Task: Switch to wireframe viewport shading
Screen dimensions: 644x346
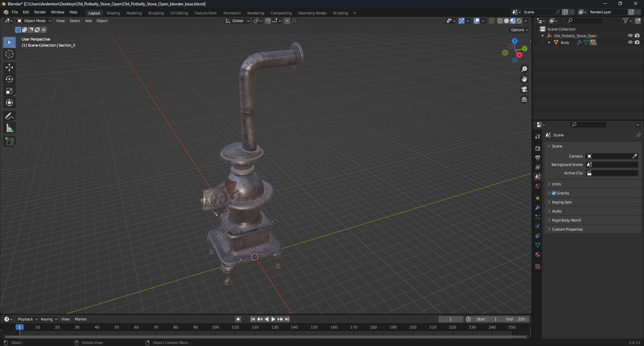Action: (500, 21)
